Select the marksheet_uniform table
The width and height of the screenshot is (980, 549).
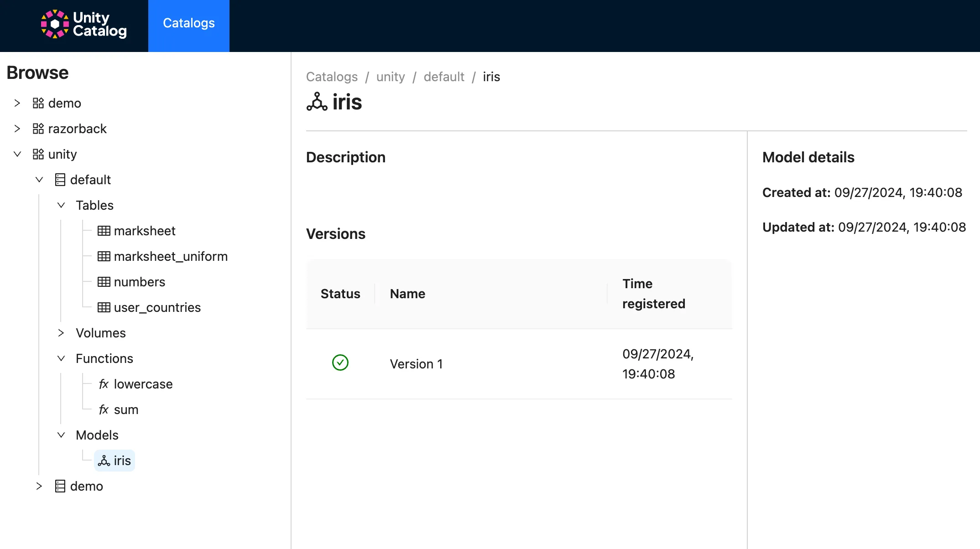[x=171, y=257]
